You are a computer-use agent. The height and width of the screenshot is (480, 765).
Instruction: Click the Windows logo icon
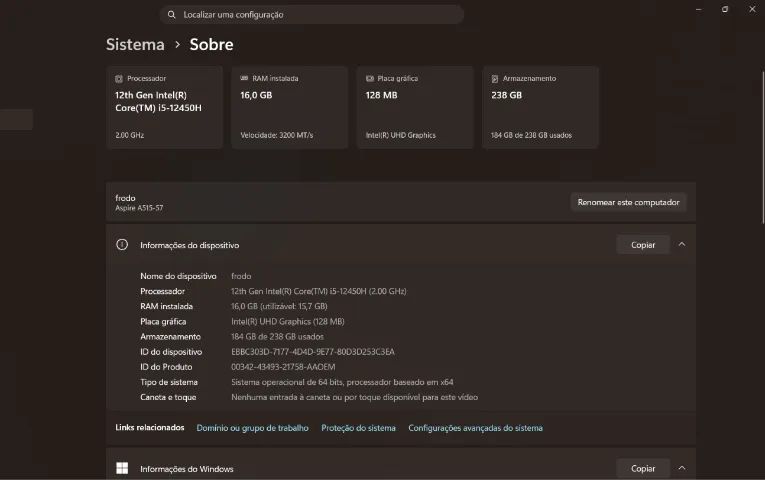tap(122, 468)
